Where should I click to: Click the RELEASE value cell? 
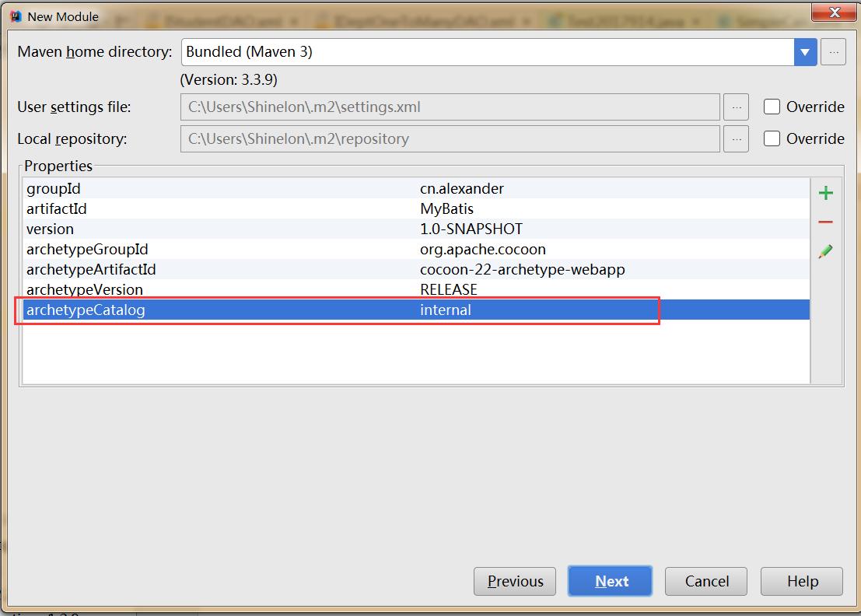[x=449, y=289]
